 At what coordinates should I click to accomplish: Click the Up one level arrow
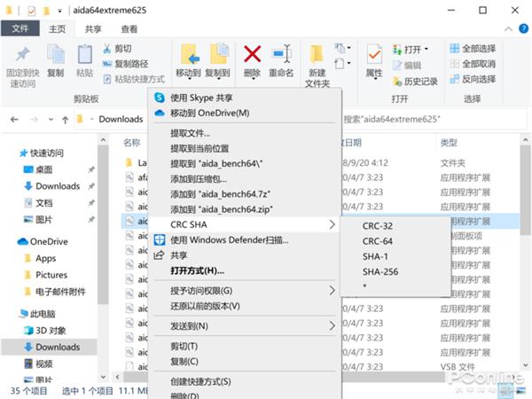click(x=65, y=120)
